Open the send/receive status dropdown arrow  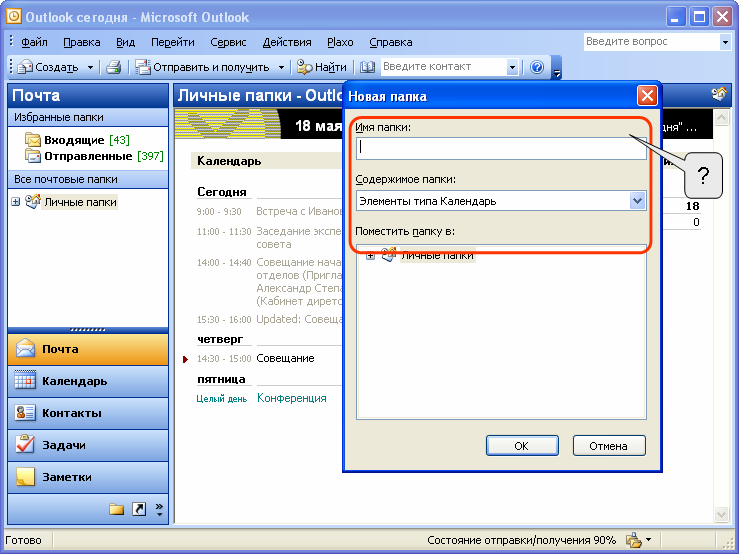click(x=649, y=540)
